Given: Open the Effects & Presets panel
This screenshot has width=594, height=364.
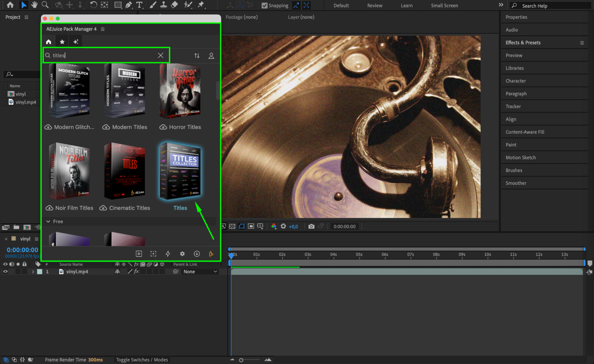Looking at the screenshot, I should 523,42.
